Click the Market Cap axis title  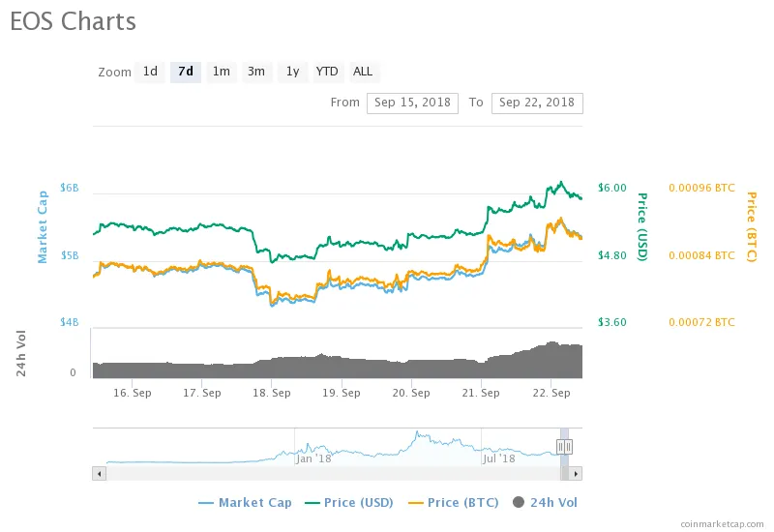click(43, 227)
